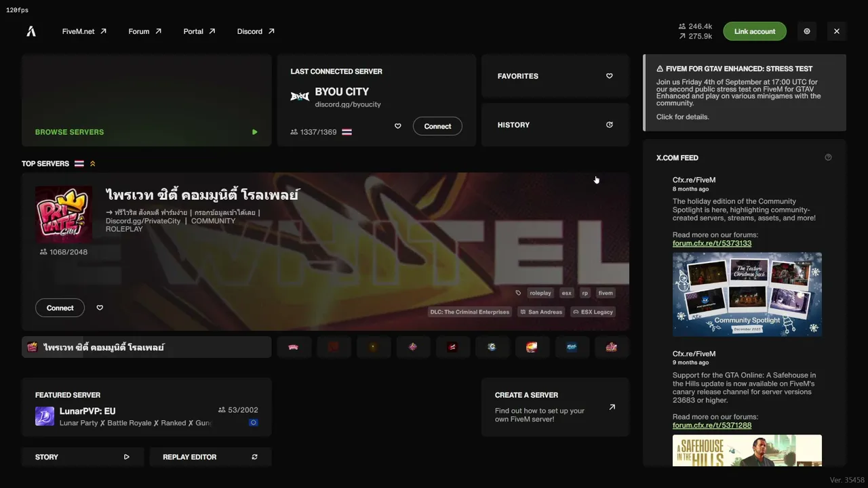
Task: Open the LunarPVP: EU featured server
Action: pyautogui.click(x=146, y=407)
